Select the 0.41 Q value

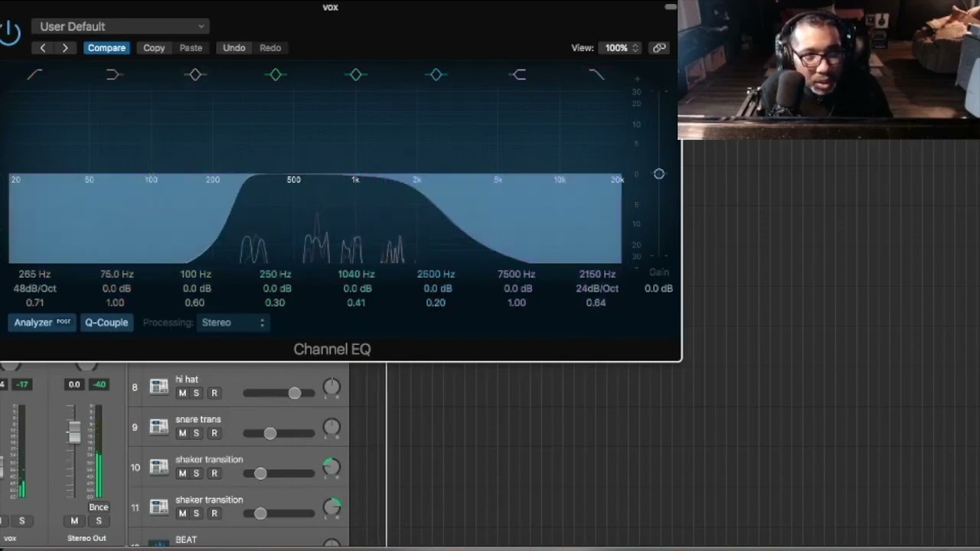point(356,302)
